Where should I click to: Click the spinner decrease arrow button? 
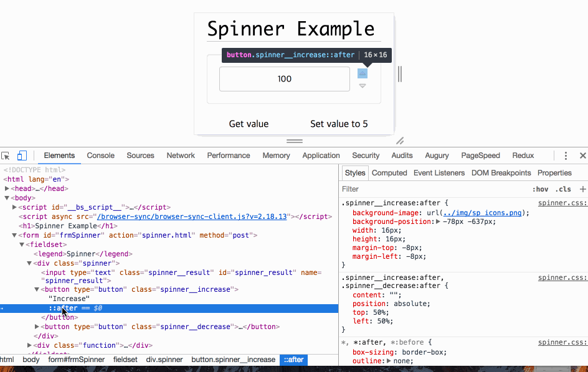(363, 86)
